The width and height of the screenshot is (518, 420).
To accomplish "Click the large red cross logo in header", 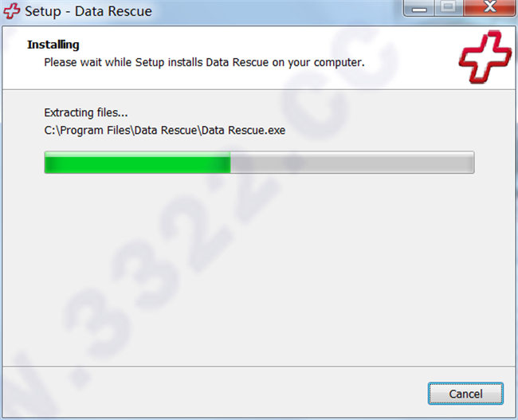I will [x=485, y=56].
